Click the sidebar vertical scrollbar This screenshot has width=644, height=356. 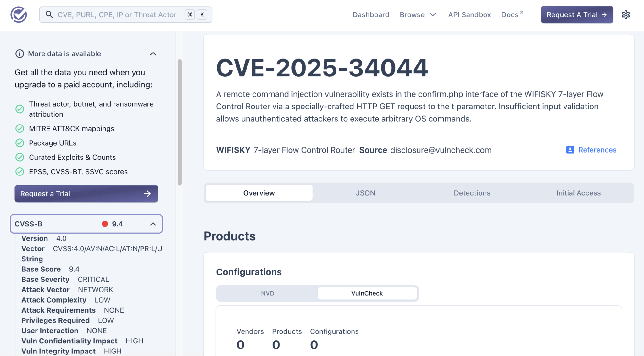tap(180, 122)
